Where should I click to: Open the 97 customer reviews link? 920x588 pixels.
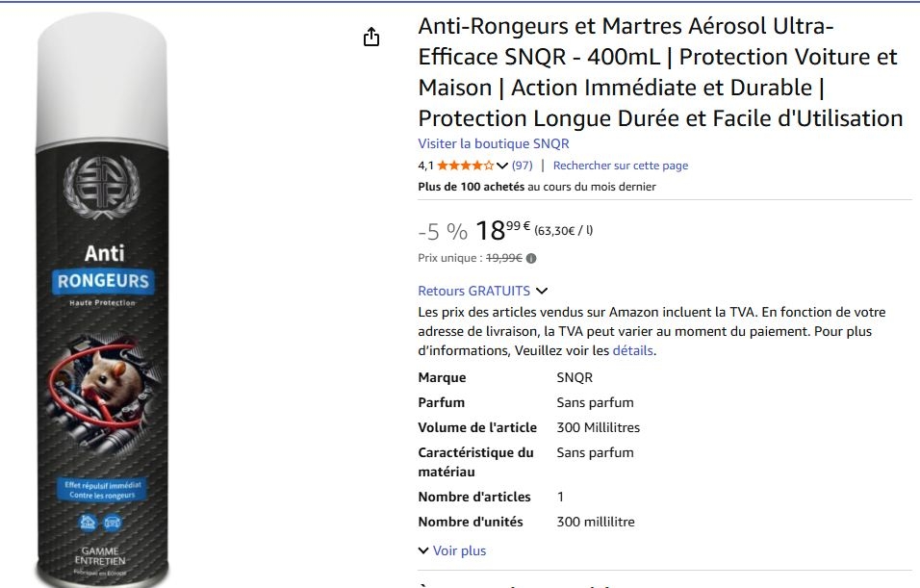[522, 166]
